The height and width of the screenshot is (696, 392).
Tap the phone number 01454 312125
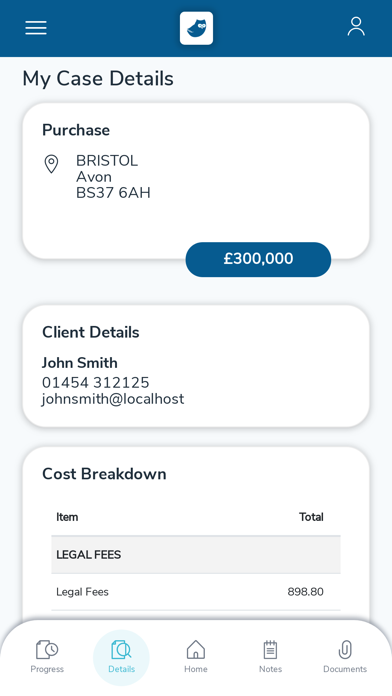click(x=95, y=382)
